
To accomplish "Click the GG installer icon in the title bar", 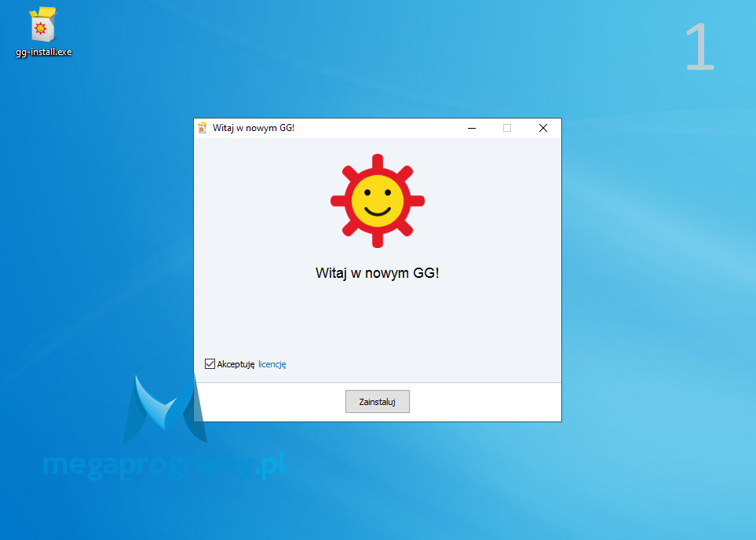I will click(x=203, y=128).
